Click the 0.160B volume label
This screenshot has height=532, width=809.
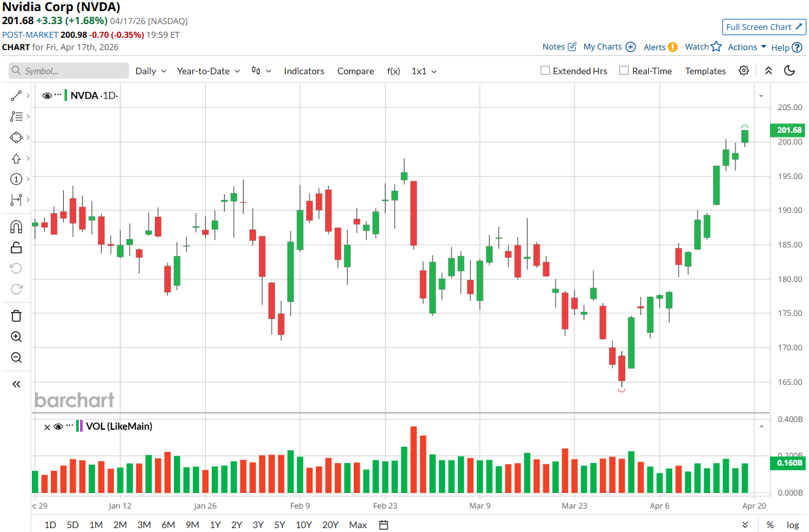coord(788,464)
